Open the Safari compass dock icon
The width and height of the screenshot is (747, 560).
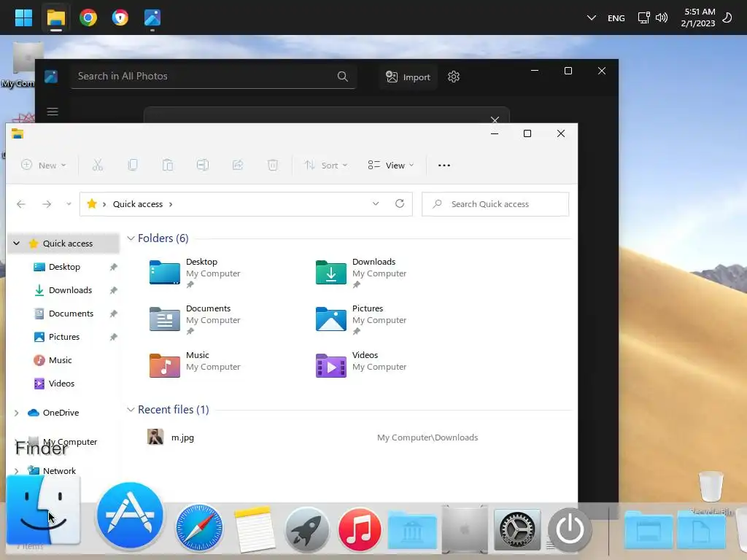coord(199,528)
